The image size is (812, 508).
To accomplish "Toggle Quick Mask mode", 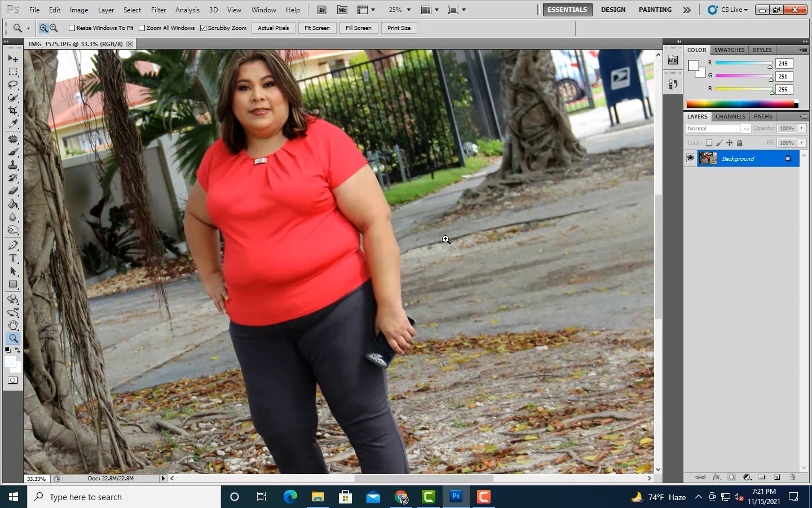I will coord(13,380).
